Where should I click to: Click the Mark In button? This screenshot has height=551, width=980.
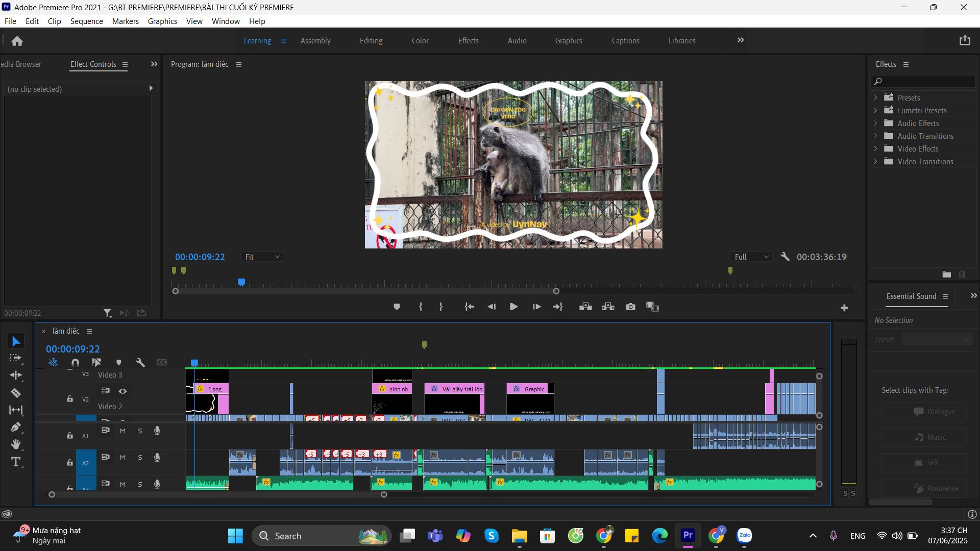point(421,307)
